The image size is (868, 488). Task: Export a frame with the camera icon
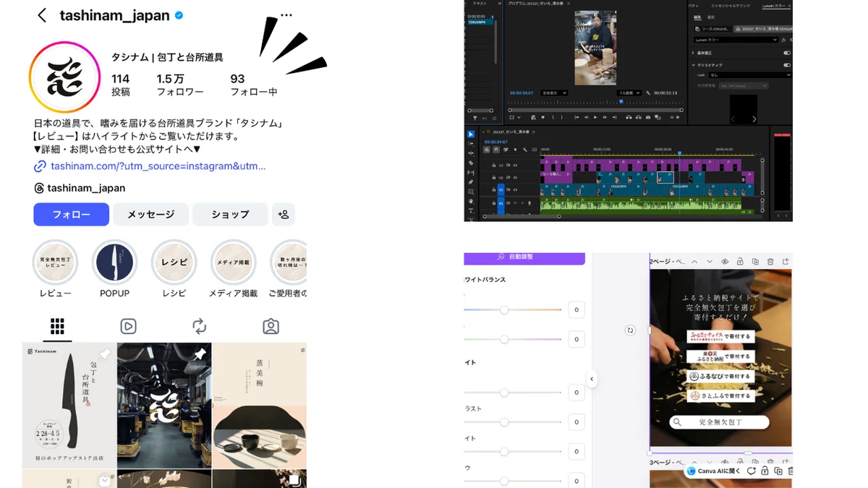pyautogui.click(x=648, y=117)
